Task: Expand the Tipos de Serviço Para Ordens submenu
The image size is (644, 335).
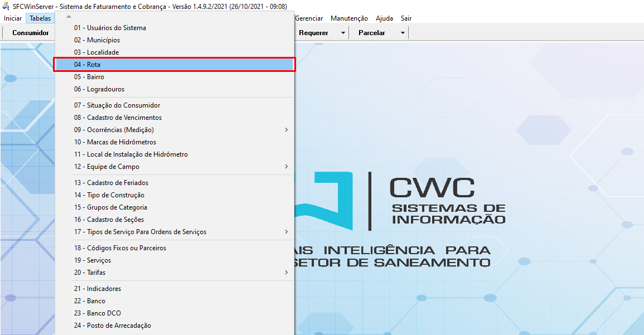Action: tap(286, 232)
